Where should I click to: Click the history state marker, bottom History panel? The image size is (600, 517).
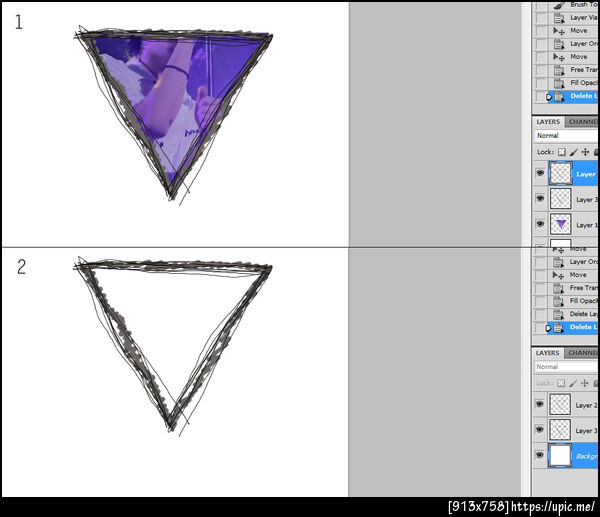549,328
